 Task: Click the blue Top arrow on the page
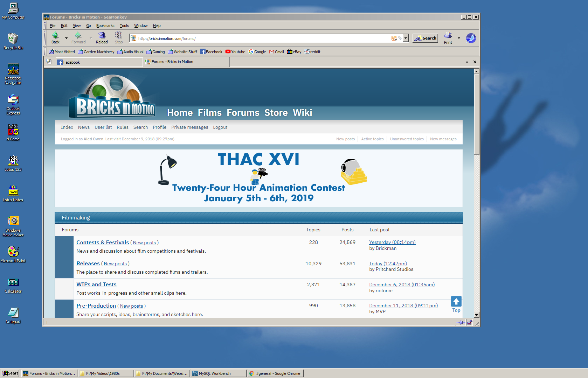[x=456, y=301]
